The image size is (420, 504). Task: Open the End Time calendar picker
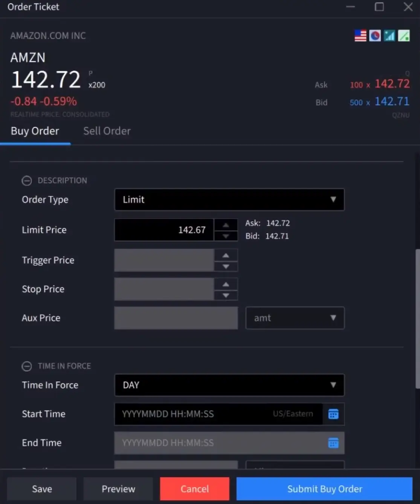click(x=333, y=443)
